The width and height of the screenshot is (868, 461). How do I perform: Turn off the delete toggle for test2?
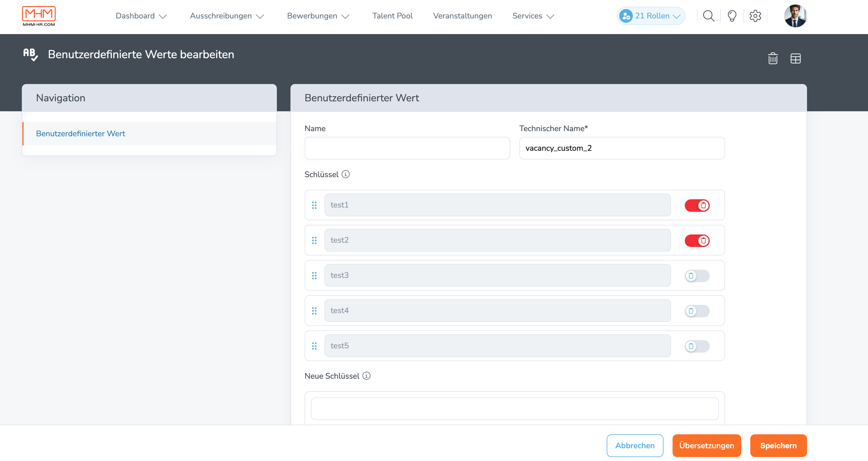(x=697, y=240)
